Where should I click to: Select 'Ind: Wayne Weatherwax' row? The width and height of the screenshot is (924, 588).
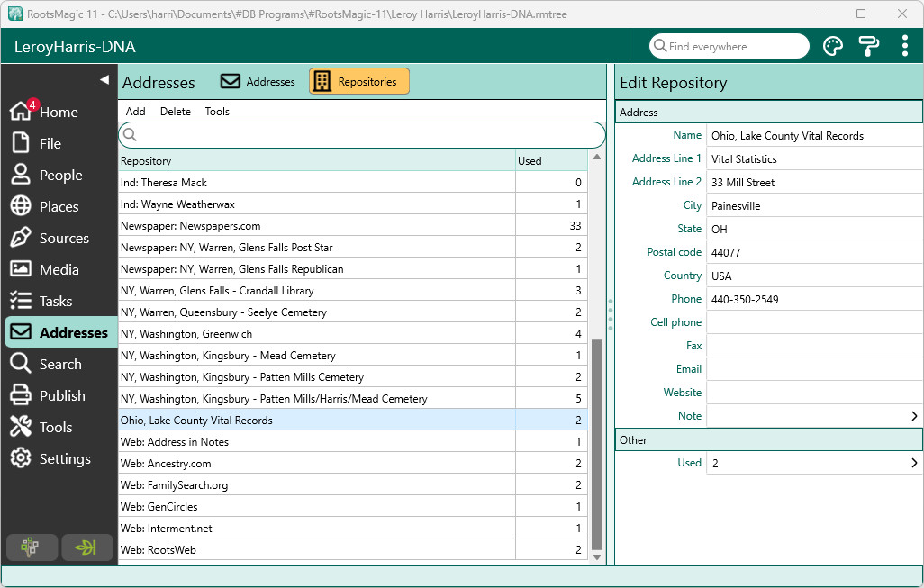pos(352,204)
